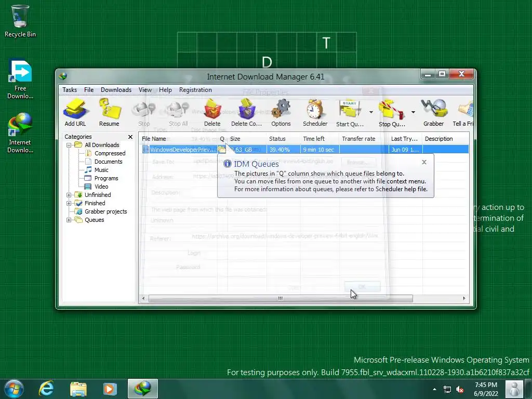Image resolution: width=532 pixels, height=399 pixels.
Task: Open the File menu
Action: [x=89, y=89]
